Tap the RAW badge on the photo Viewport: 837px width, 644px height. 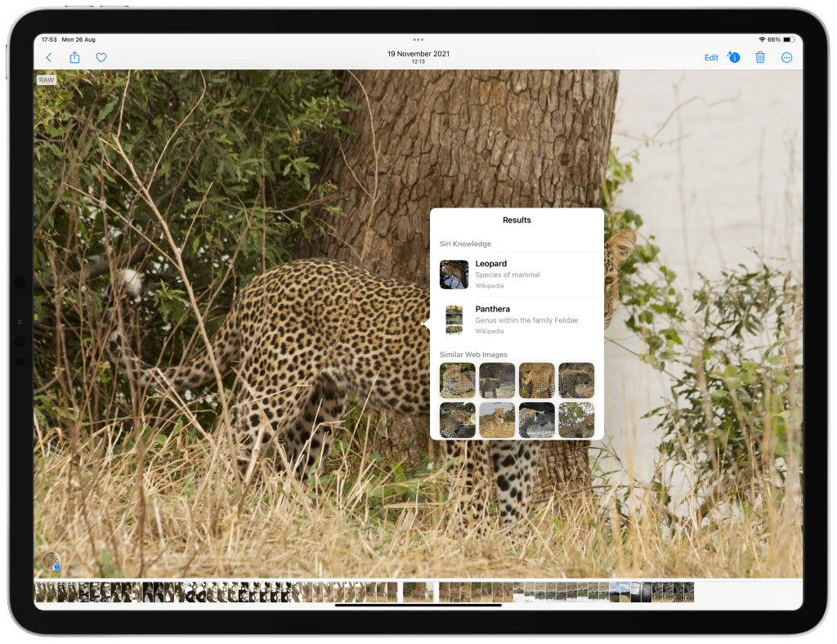47,80
